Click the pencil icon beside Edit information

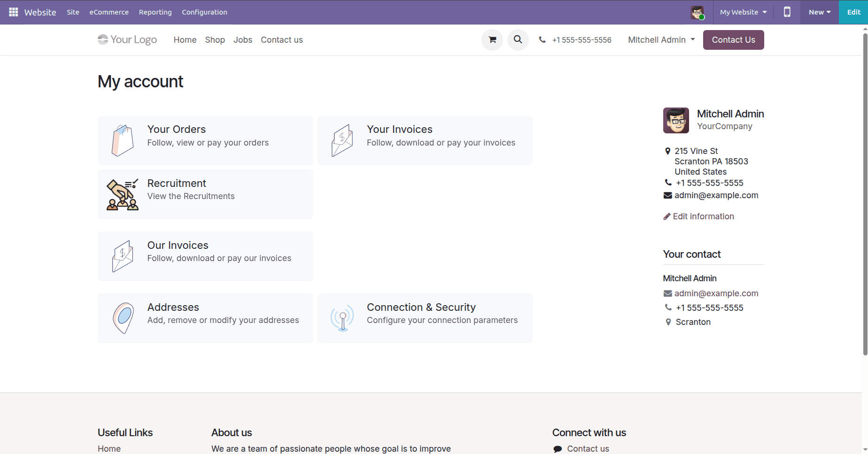pyautogui.click(x=666, y=216)
